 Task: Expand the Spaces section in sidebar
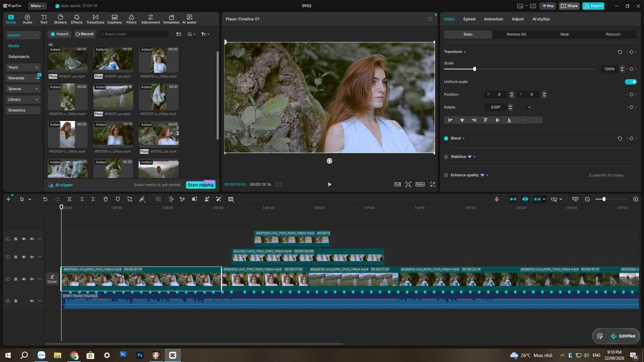coord(23,89)
